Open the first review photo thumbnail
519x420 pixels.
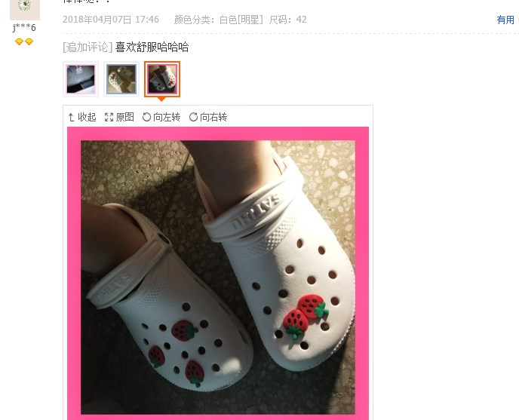[x=81, y=79]
